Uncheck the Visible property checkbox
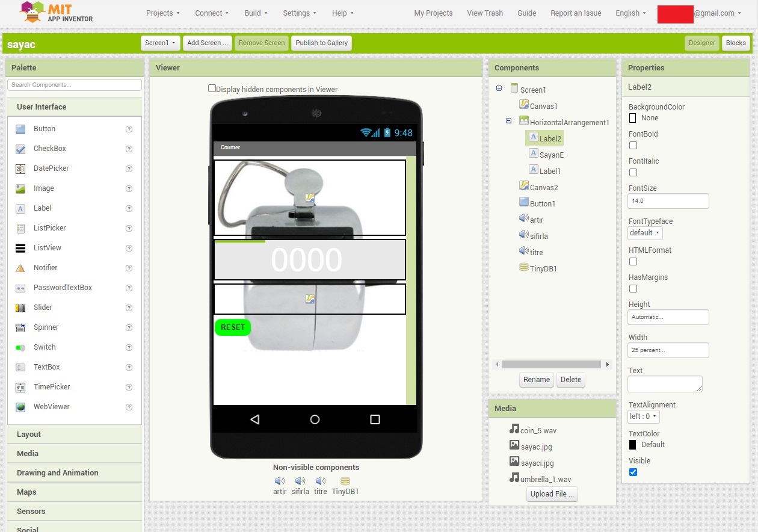This screenshot has height=532, width=758. (x=633, y=472)
